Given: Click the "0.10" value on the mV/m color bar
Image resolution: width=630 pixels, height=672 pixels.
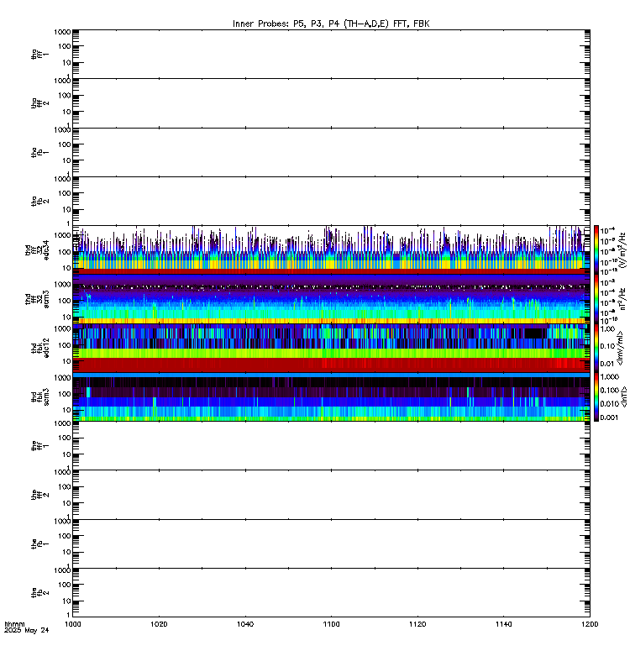Looking at the screenshot, I should (607, 346).
